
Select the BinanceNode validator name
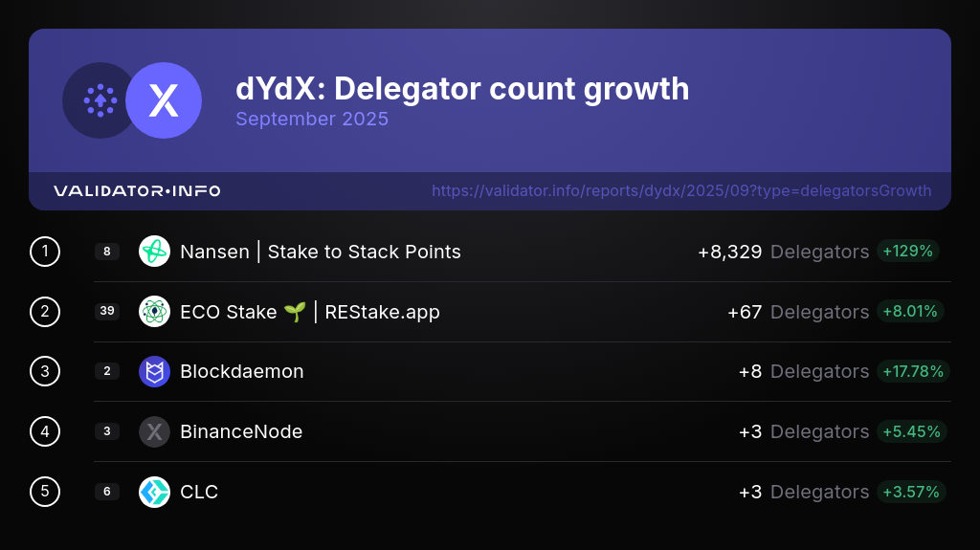click(241, 431)
